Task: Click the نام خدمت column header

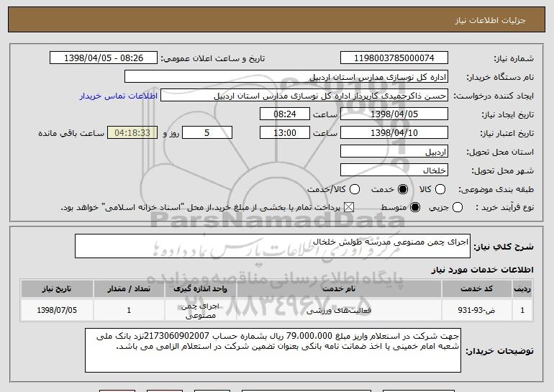Action: pyautogui.click(x=339, y=289)
